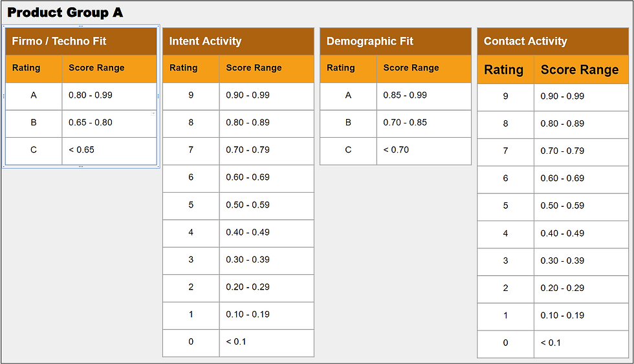Click rating C in Firmo / Techno Fit table
Image resolution: width=634 pixels, height=364 pixels.
(x=34, y=151)
